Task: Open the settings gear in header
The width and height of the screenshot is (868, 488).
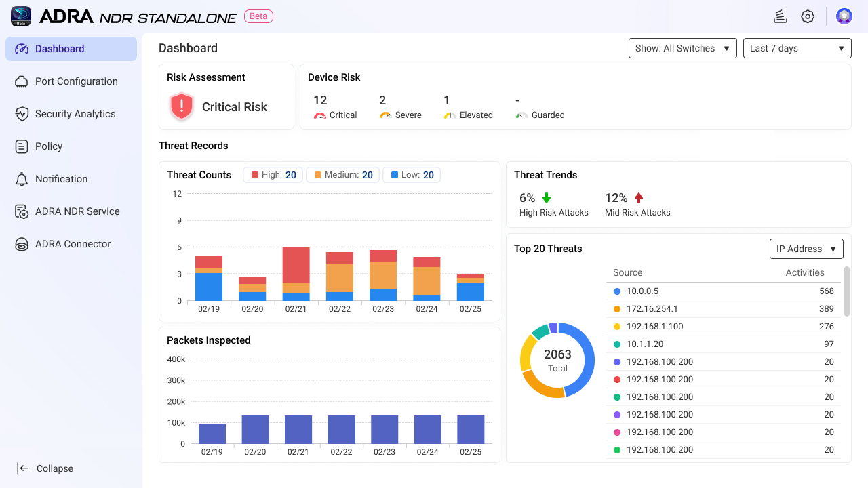Action: tap(807, 17)
